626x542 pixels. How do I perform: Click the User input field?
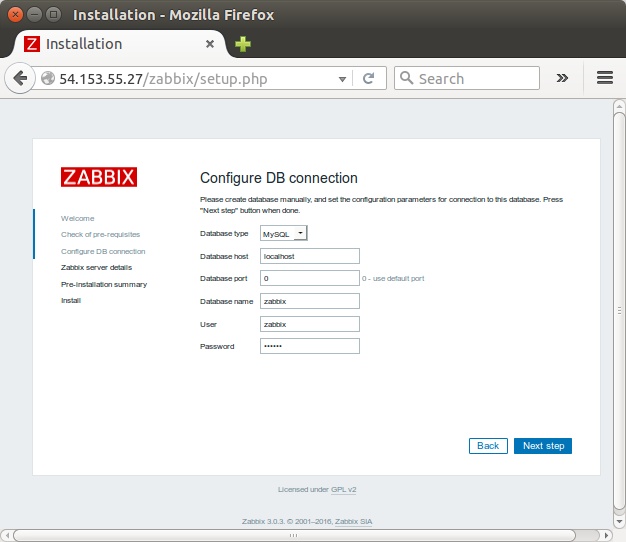coord(309,324)
